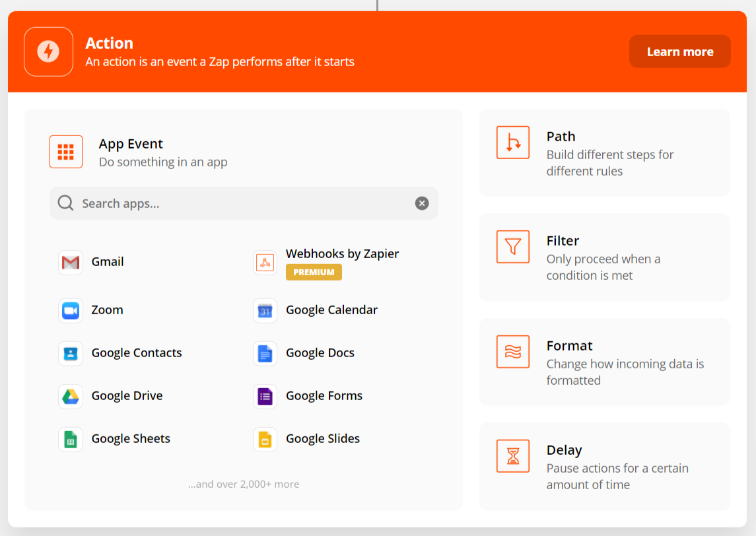Choose the Google Contacts icon
Viewport: 756px width, 536px height.
tap(71, 353)
